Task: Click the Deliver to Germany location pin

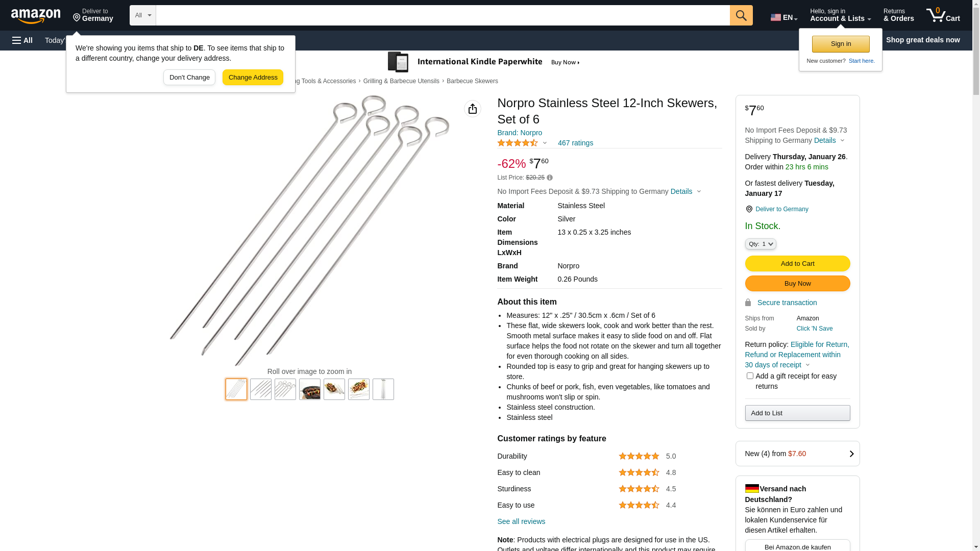Action: click(x=749, y=209)
